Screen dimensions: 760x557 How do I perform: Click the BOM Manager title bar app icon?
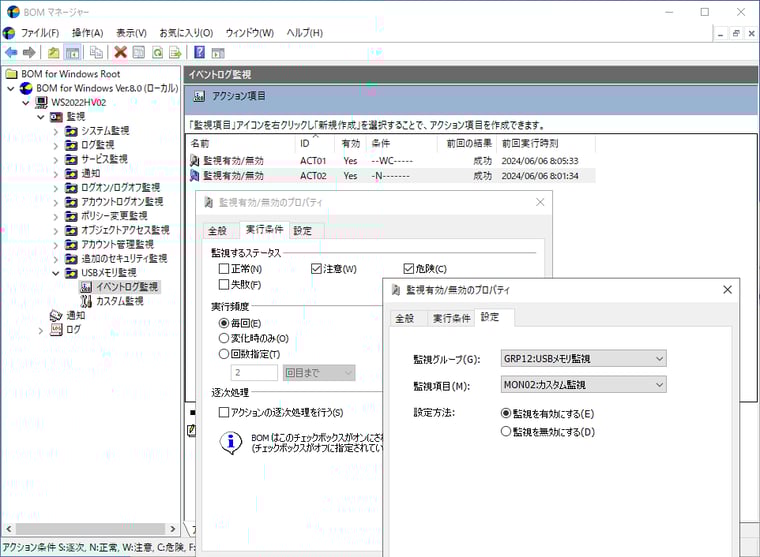(13, 12)
